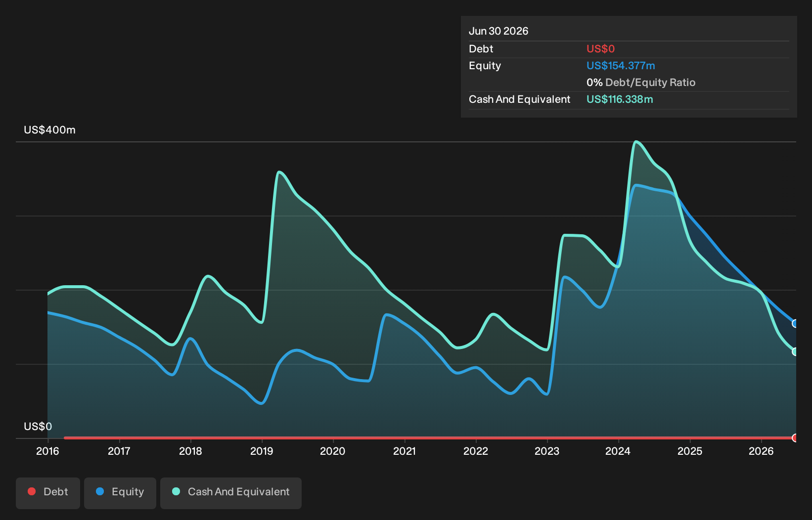Select the 2019 x-axis label
This screenshot has width=812, height=520.
point(262,451)
